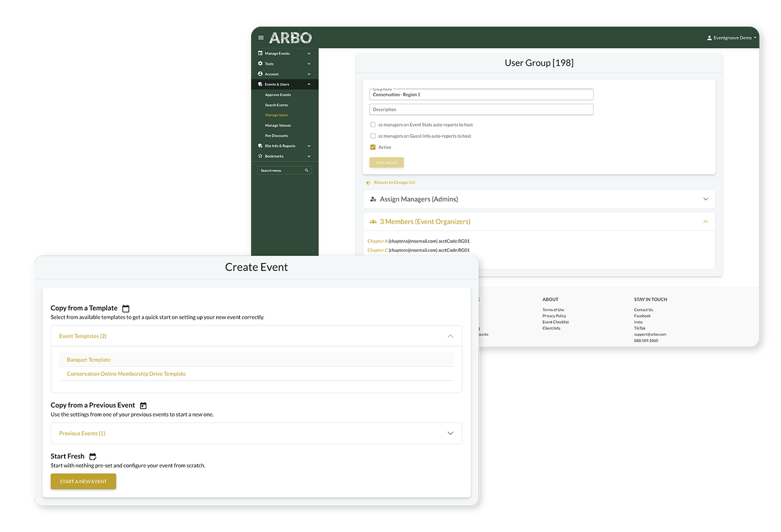The height and width of the screenshot is (532, 781).
Task: Expand Assign Managers (Admins) panel chevron
Action: tap(706, 199)
